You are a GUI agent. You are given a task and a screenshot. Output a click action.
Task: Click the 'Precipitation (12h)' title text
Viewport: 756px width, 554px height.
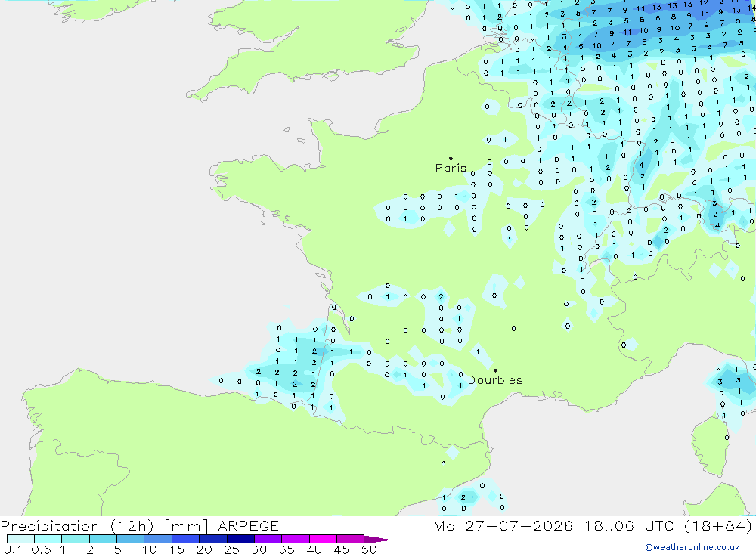(77, 526)
